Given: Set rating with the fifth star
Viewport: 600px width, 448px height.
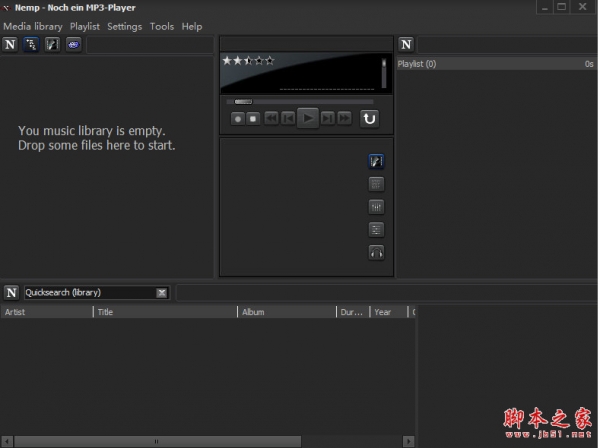Looking at the screenshot, I should 270,60.
